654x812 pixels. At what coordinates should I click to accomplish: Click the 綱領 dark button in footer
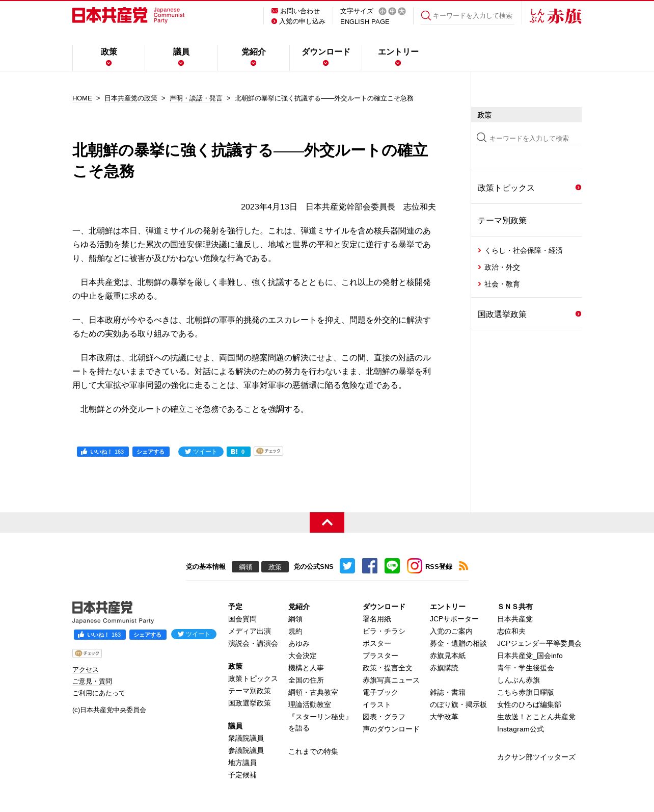246,567
